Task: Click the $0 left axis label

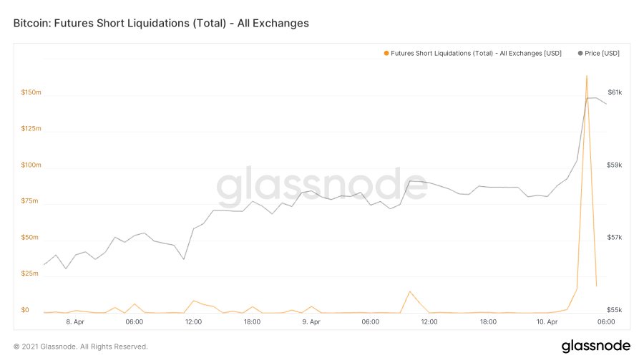Action: pyautogui.click(x=25, y=310)
